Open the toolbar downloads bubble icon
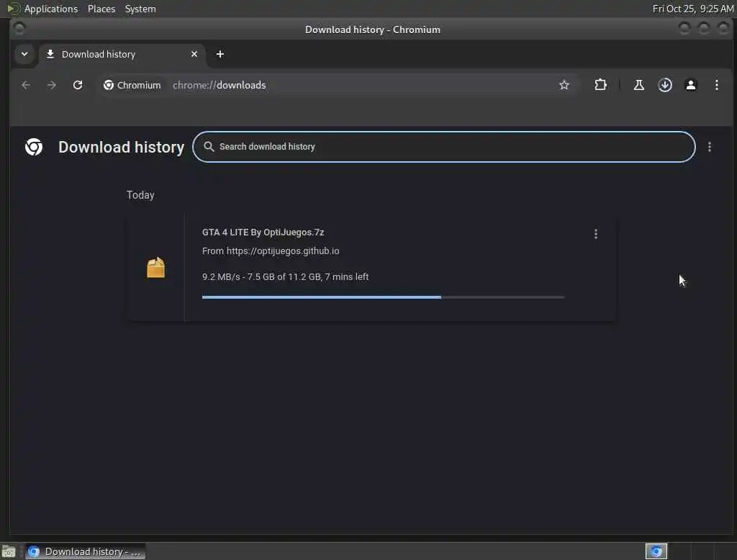Image resolution: width=737 pixels, height=560 pixels. [x=664, y=85]
